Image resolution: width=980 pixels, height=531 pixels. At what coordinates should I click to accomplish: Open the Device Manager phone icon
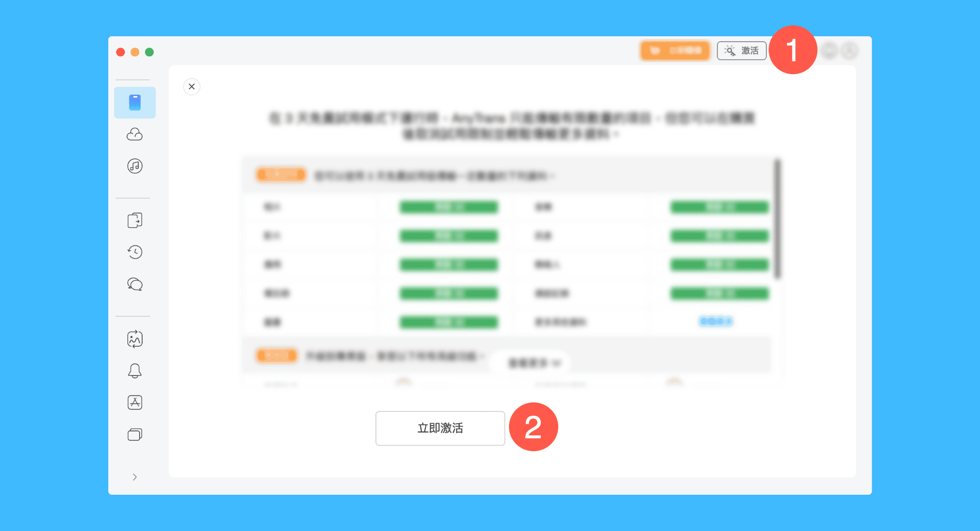tap(135, 102)
